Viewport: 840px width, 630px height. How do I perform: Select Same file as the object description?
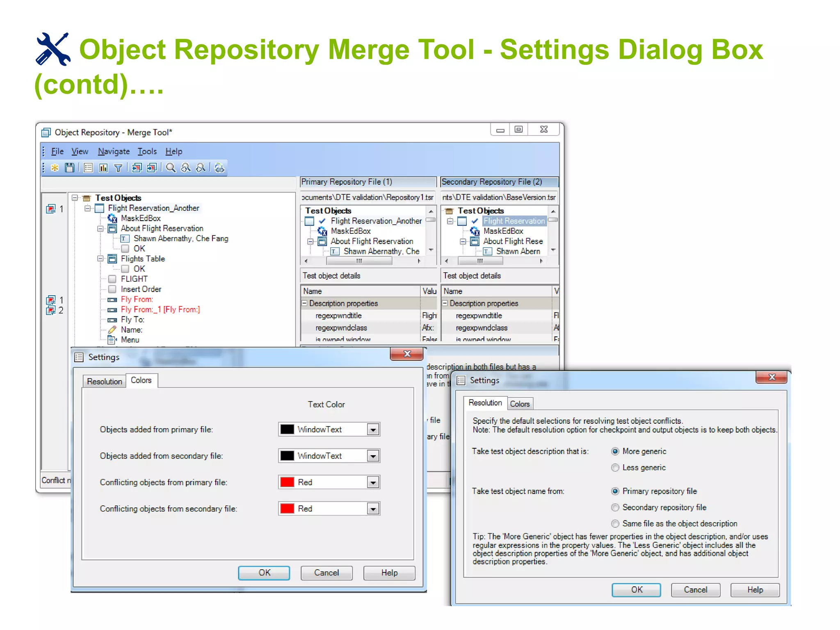[x=615, y=524]
